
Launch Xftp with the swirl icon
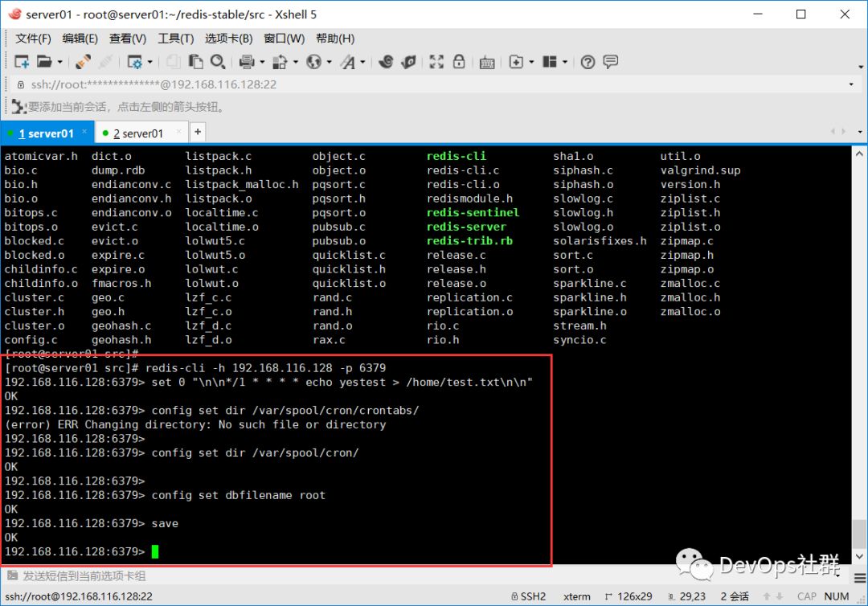[386, 61]
